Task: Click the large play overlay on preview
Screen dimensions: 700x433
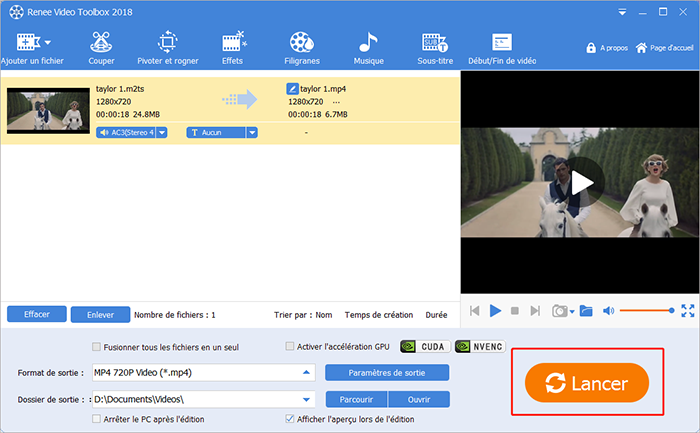Action: (x=582, y=183)
